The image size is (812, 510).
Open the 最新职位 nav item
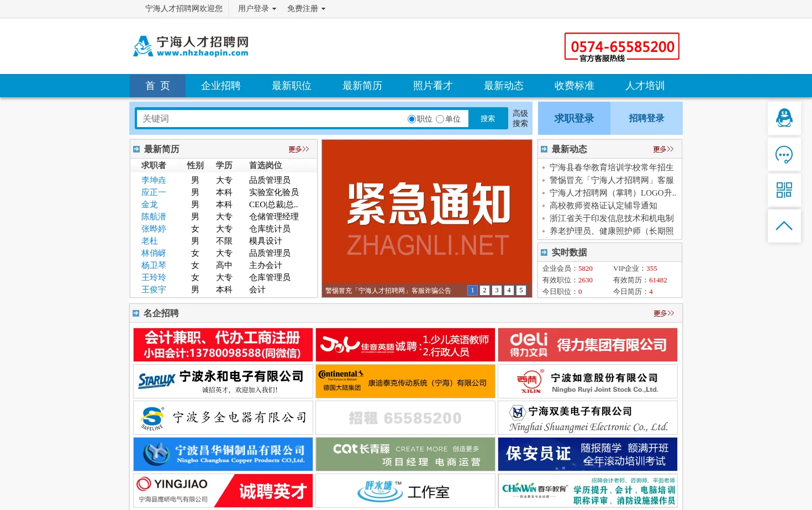[x=292, y=86]
